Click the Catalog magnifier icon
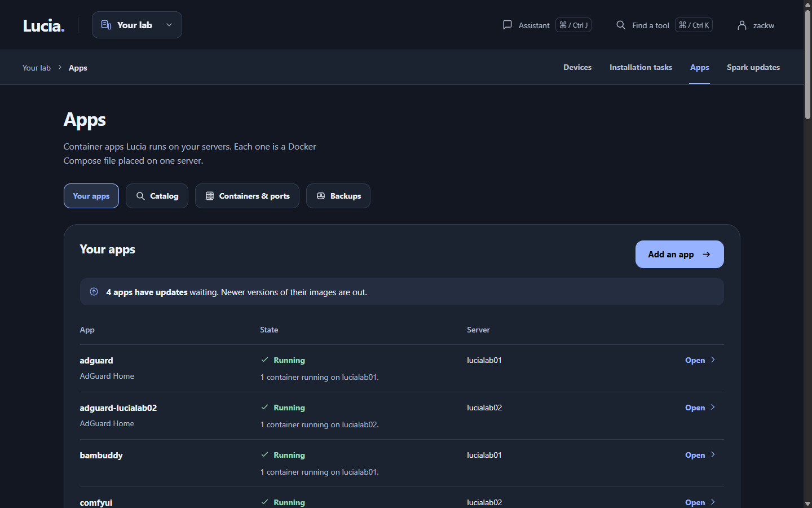This screenshot has width=812, height=508. (140, 196)
